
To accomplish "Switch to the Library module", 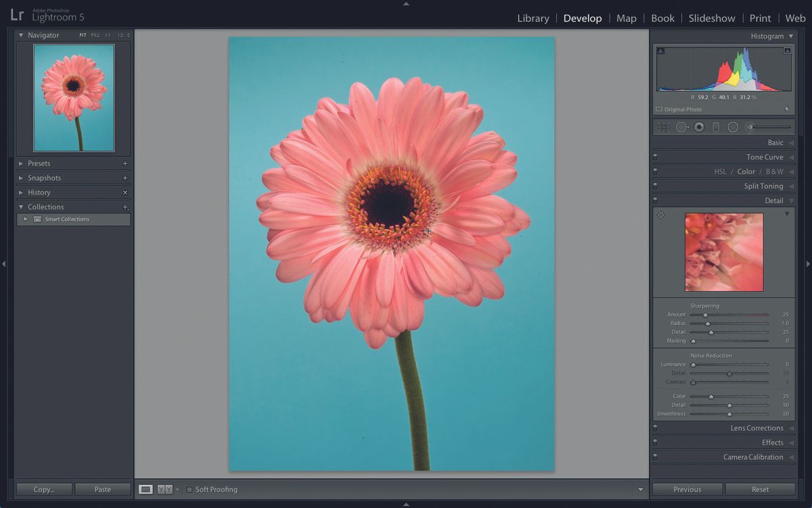I will [533, 18].
